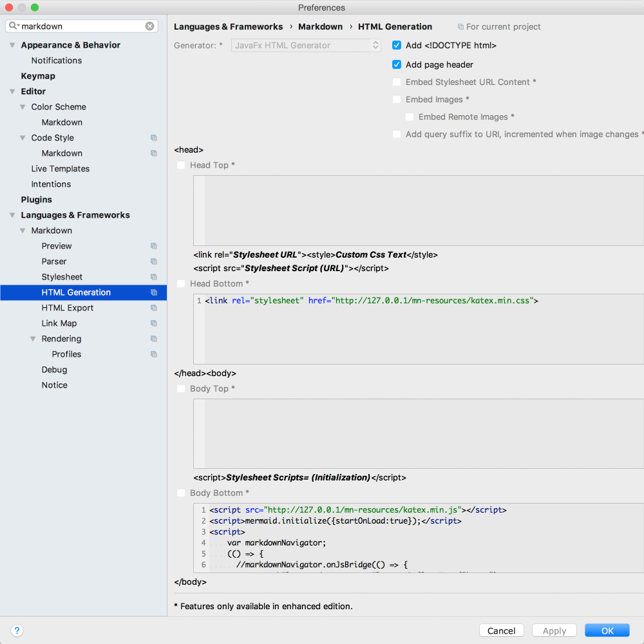Click the Markdown breadcrumb in the header
This screenshot has width=644, height=644.
coord(320,26)
